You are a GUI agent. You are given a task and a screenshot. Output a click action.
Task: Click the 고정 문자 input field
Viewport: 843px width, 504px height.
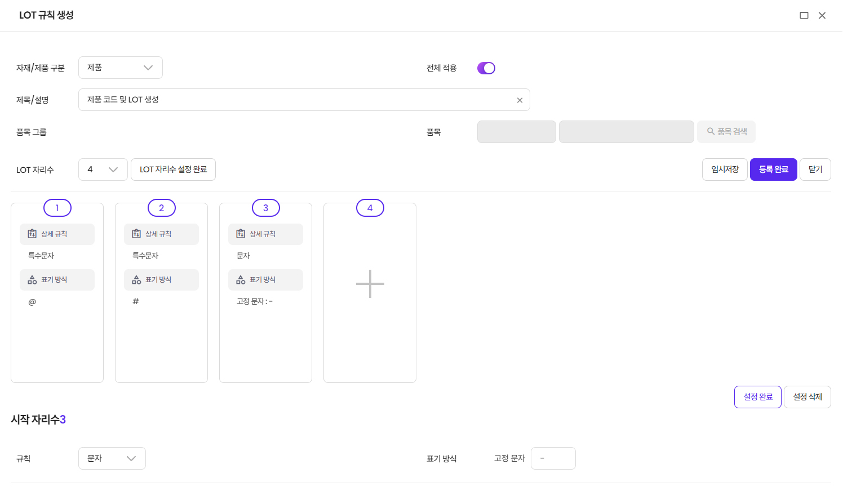(x=553, y=458)
